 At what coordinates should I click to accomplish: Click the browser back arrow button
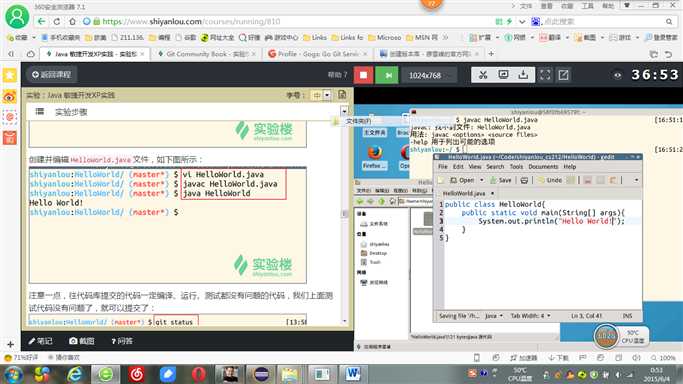tap(41, 21)
